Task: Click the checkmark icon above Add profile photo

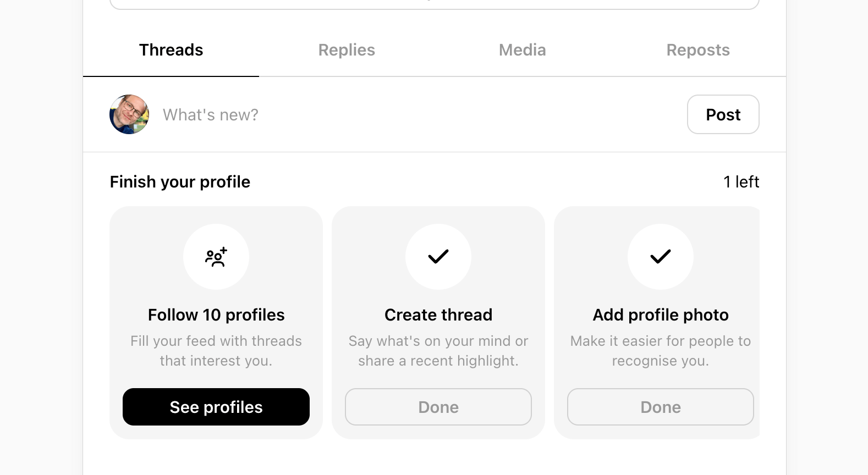Action: [x=660, y=257]
